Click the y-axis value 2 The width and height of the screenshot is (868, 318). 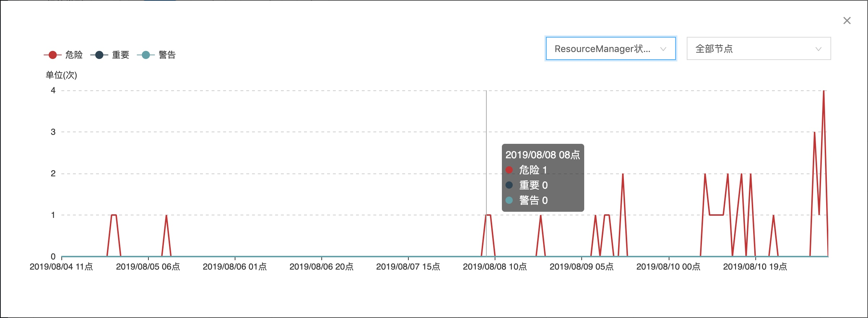click(53, 173)
